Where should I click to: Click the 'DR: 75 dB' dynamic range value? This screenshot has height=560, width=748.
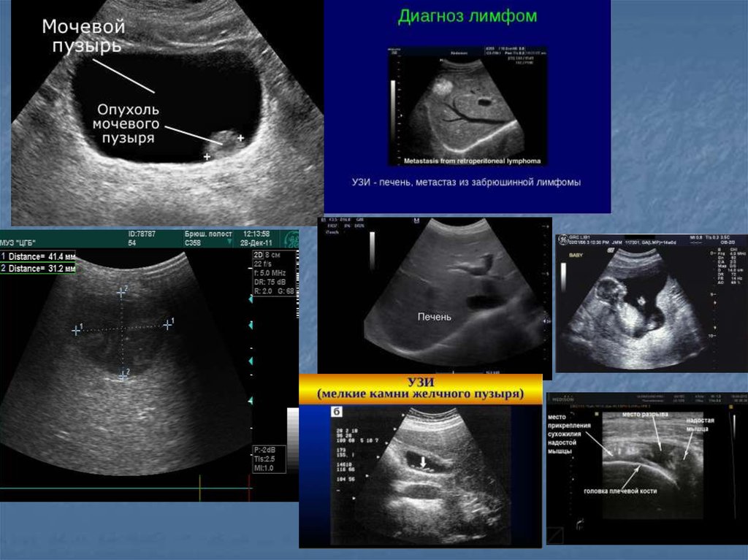coord(270,282)
